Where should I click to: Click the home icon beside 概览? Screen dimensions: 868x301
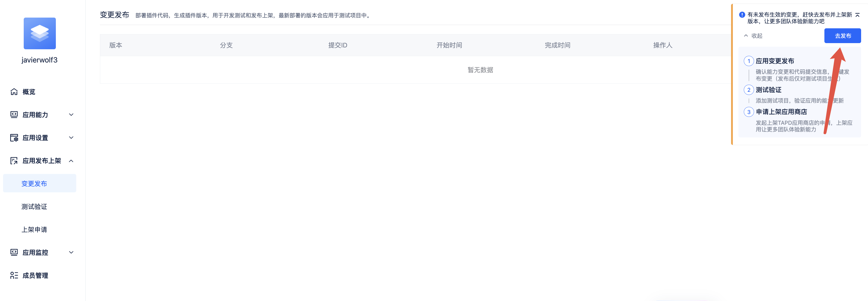click(x=14, y=92)
